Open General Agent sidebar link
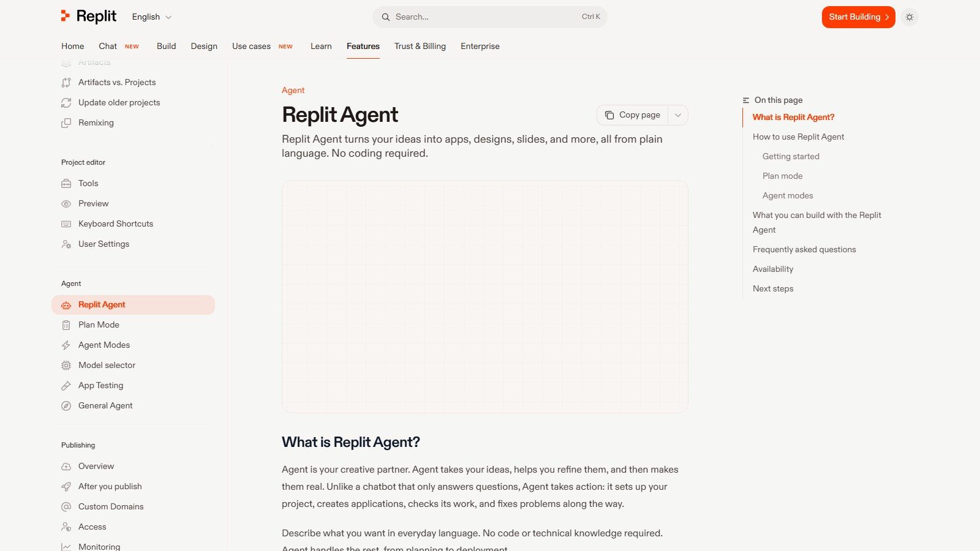 click(134, 406)
